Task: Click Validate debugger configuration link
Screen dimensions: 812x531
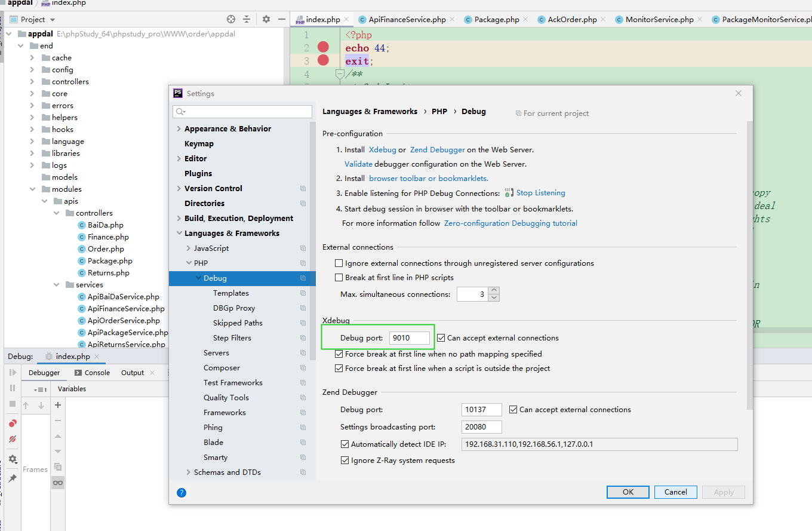Action: point(358,164)
